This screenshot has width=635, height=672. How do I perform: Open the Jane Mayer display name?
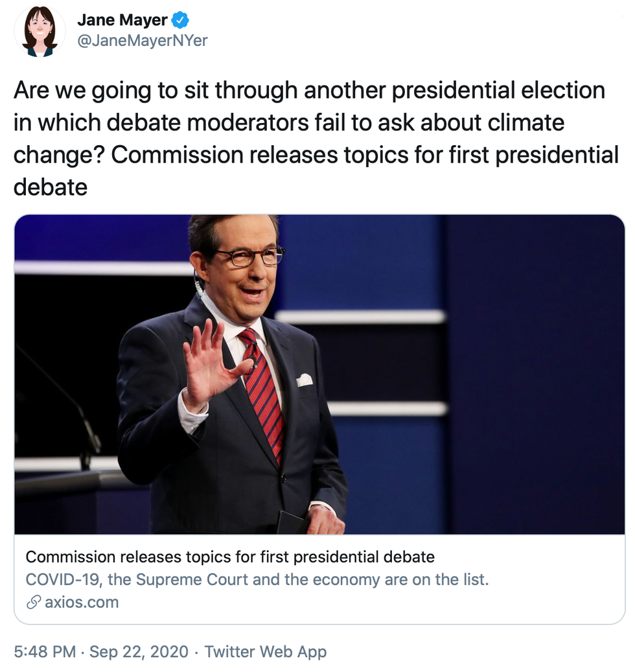pyautogui.click(x=123, y=19)
